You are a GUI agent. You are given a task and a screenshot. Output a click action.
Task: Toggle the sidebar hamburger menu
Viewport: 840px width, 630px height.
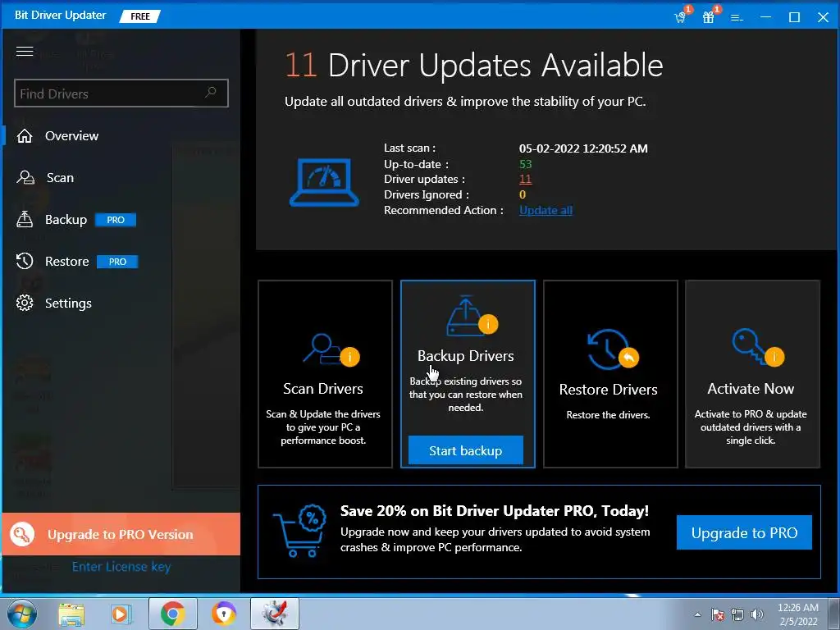point(25,52)
